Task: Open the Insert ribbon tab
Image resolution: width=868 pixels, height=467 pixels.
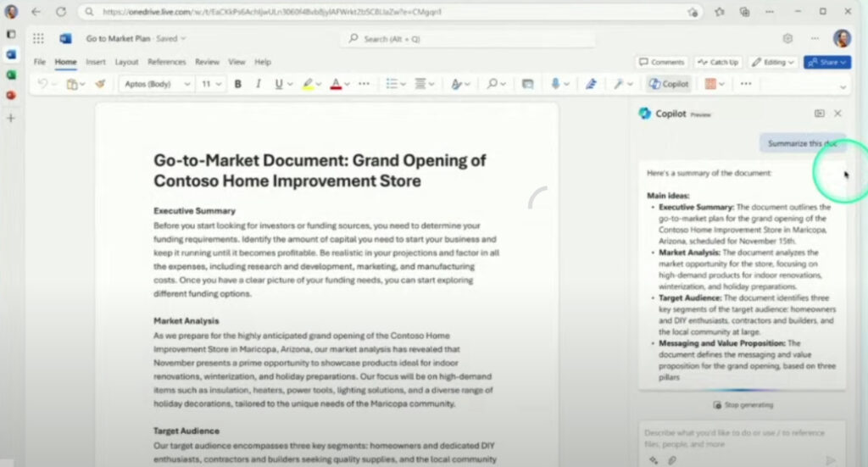Action: (96, 62)
